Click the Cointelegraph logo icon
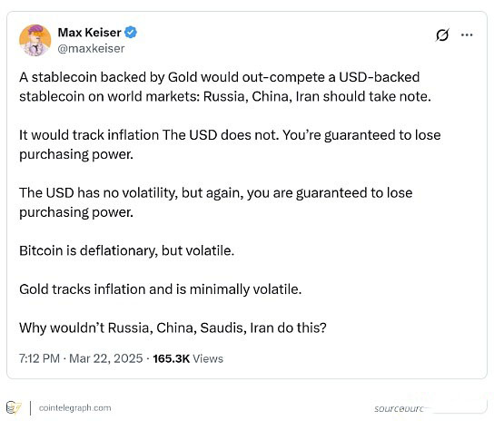504x430 pixels. click(x=14, y=408)
